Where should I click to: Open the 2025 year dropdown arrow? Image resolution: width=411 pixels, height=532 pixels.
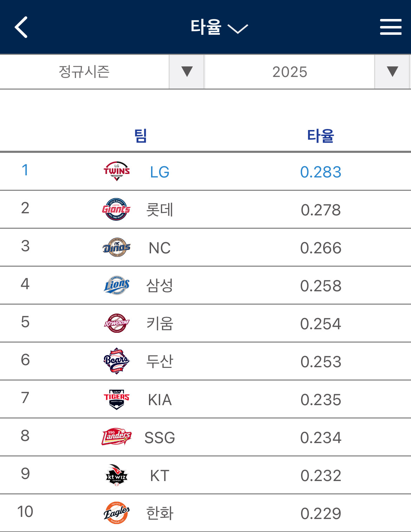392,72
